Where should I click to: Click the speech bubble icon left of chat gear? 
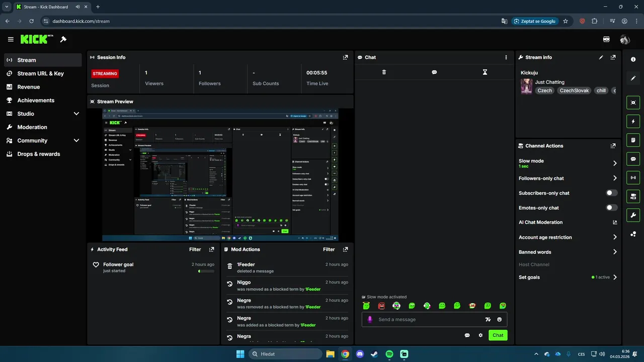pyautogui.click(x=467, y=335)
